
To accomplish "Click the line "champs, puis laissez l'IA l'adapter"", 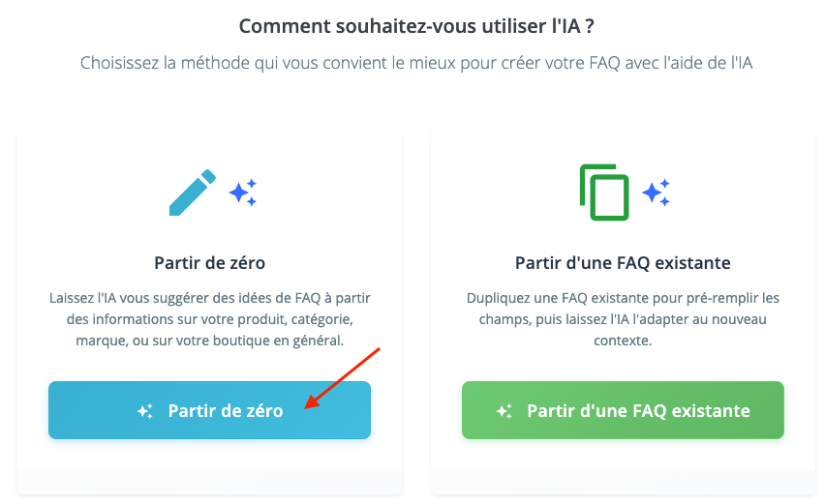I will click(623, 319).
